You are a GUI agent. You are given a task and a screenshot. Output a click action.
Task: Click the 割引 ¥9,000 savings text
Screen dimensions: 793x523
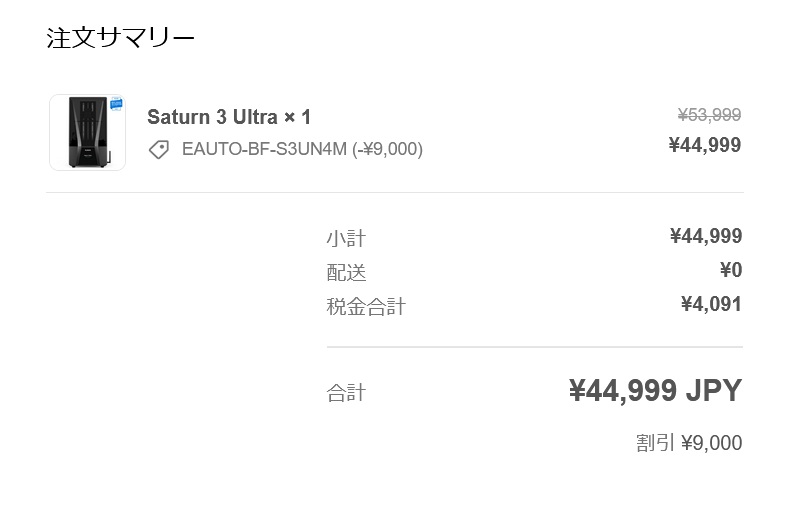[689, 443]
